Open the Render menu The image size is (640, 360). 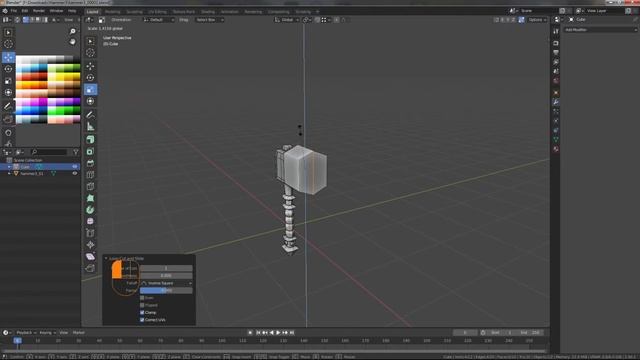[x=39, y=11]
